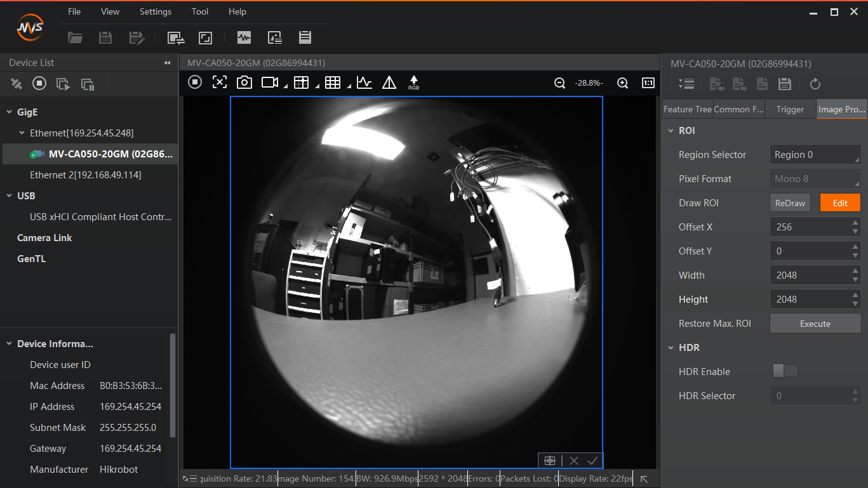Open the Region Selector dropdown
This screenshot has width=868, height=488.
coord(815,154)
